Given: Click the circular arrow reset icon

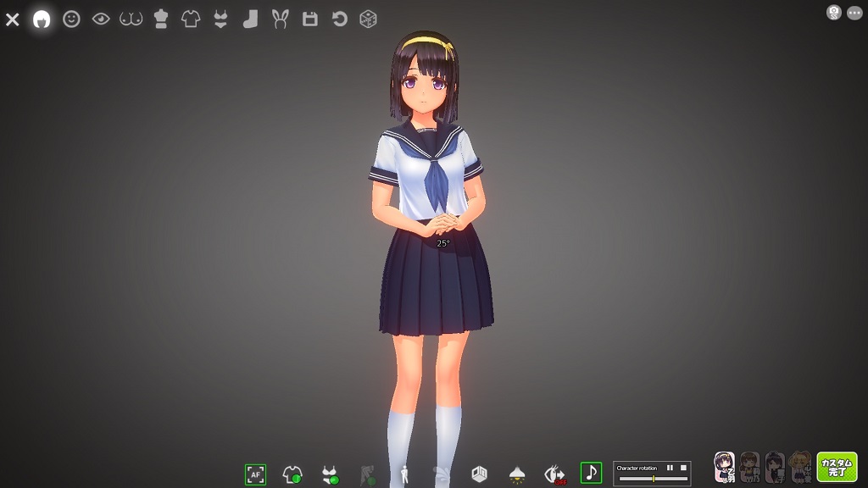Looking at the screenshot, I should click(340, 19).
